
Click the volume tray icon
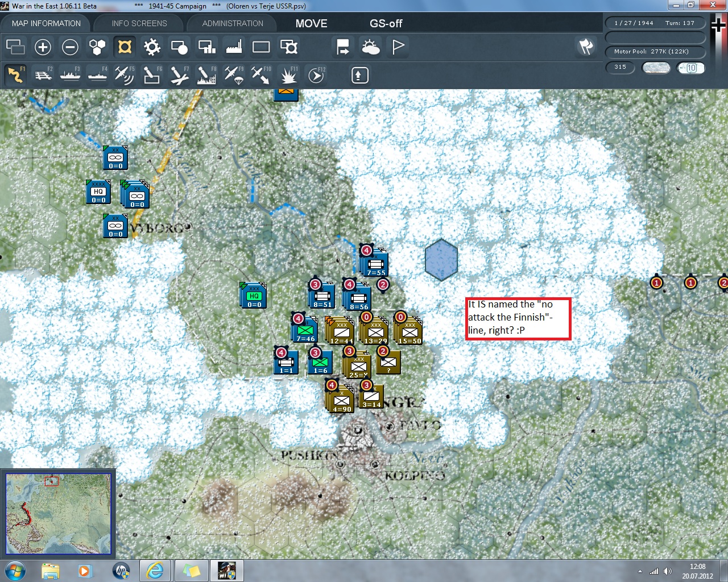click(x=667, y=571)
